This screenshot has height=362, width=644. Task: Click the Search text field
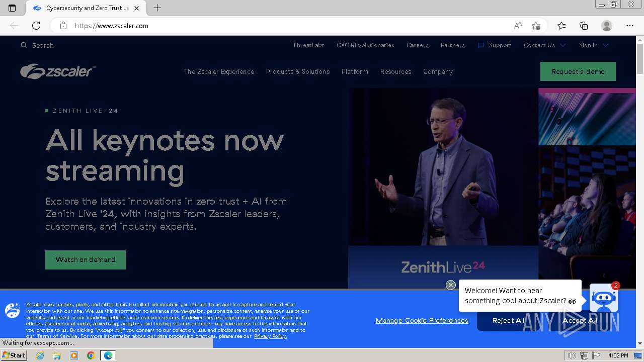point(43,45)
